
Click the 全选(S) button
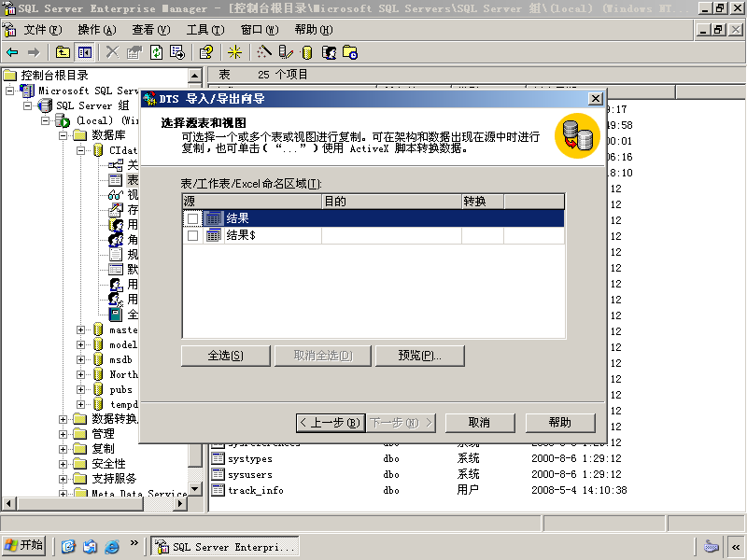[x=226, y=356]
